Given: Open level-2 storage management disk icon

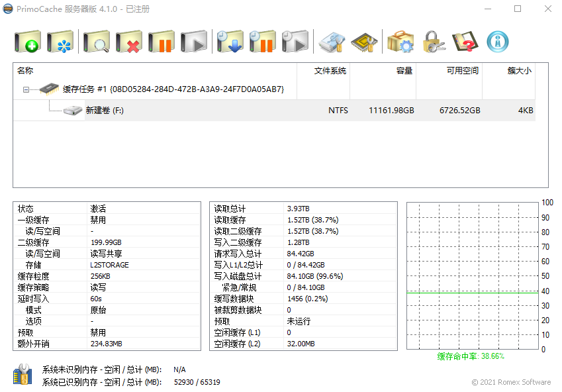Looking at the screenshot, I should 332,42.
